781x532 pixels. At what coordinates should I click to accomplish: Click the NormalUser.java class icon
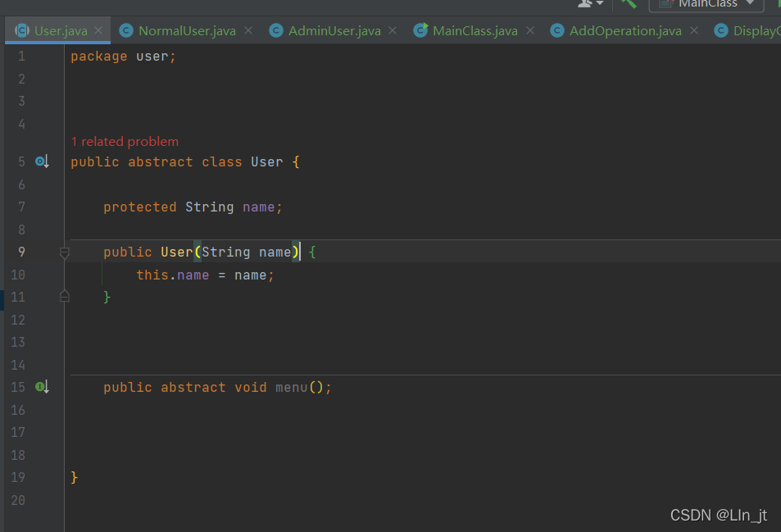point(126,31)
